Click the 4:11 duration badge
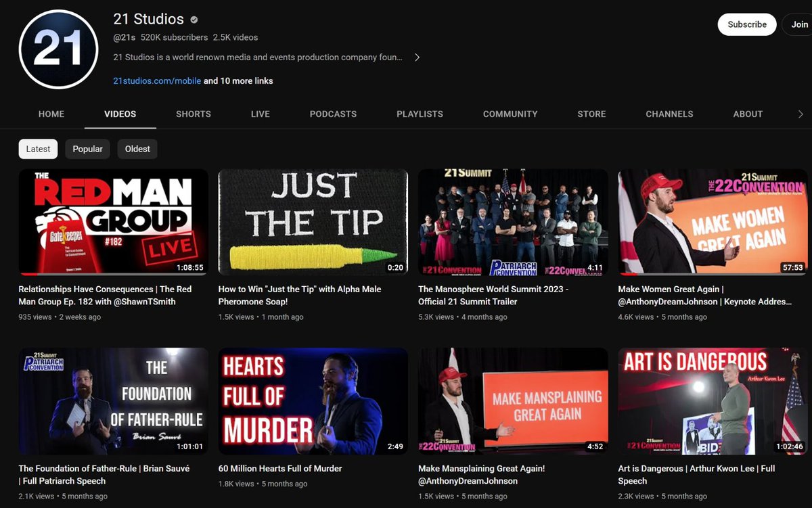This screenshot has width=812, height=508. [x=595, y=267]
